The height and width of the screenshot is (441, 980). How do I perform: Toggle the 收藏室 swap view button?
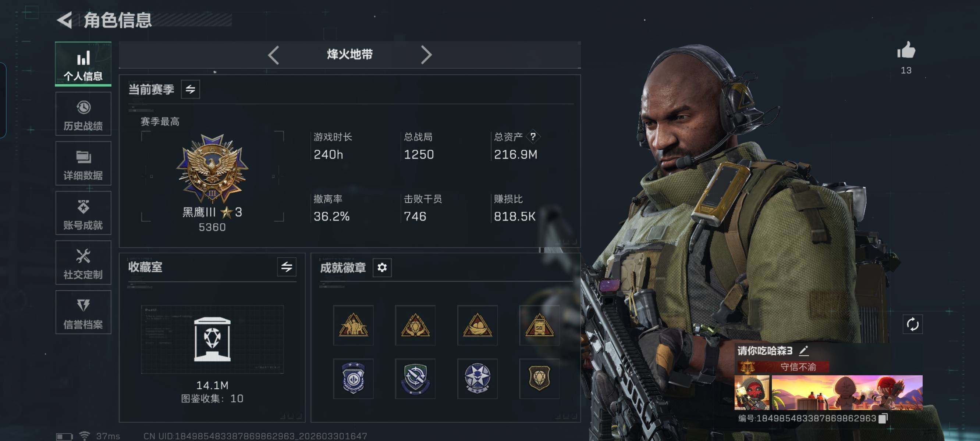point(287,267)
